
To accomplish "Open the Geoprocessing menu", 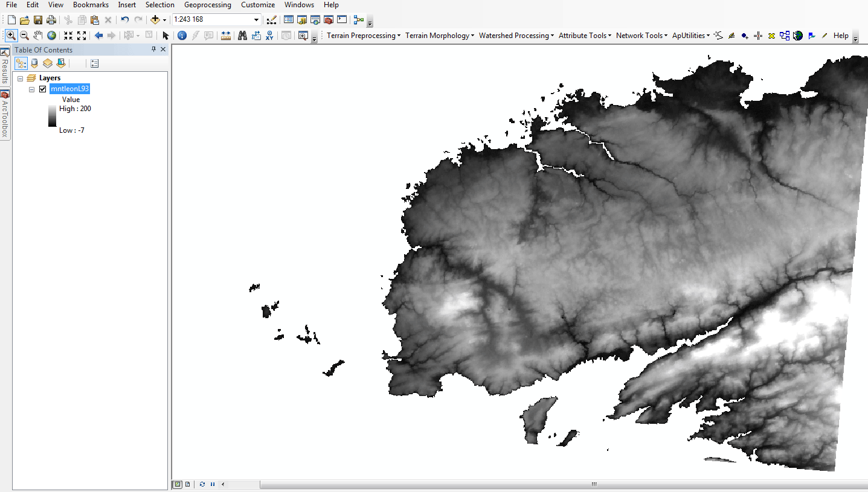I will click(207, 5).
